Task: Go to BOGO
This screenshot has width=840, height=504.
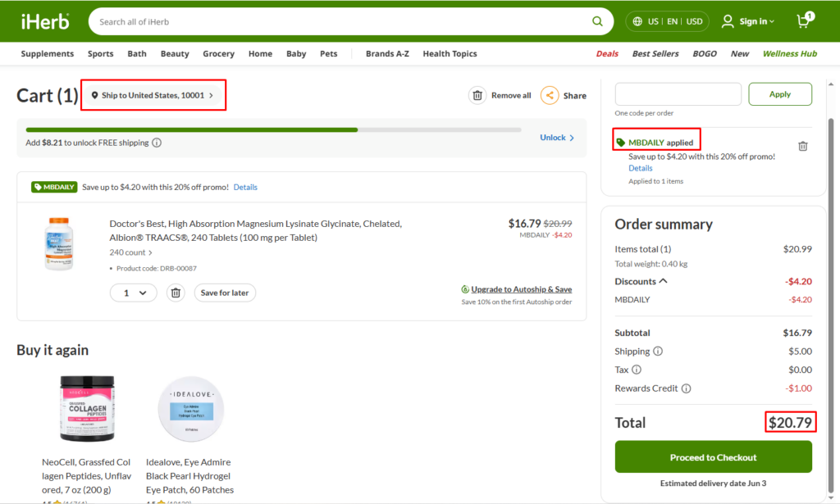Action: [x=705, y=53]
